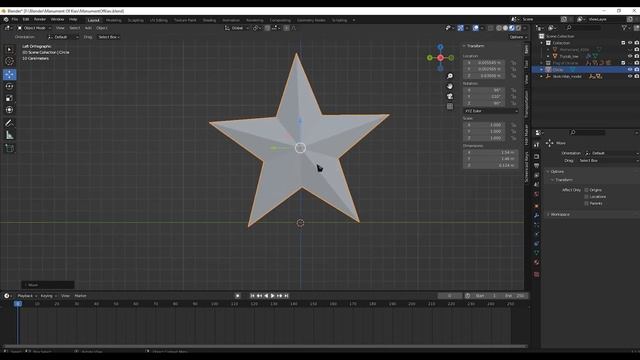Screen dimensions: 640x360
Task: Jump to the first frame in timeline
Action: (x=252, y=296)
